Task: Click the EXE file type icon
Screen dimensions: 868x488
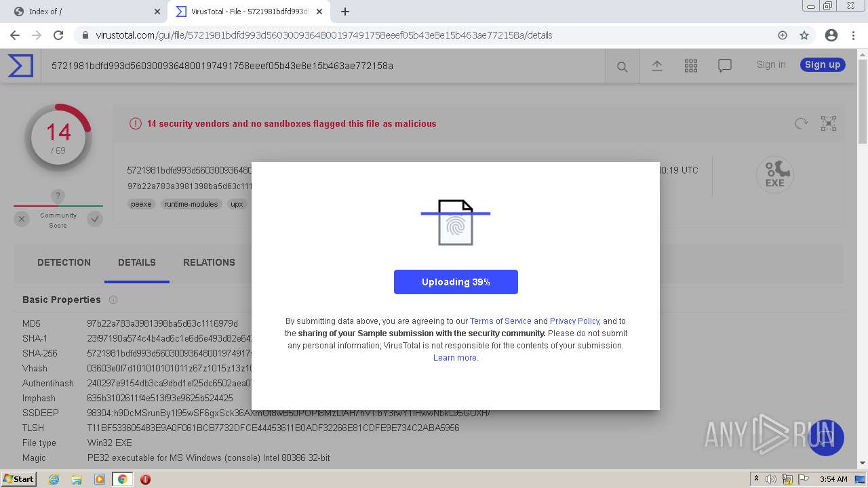Action: pos(775,175)
